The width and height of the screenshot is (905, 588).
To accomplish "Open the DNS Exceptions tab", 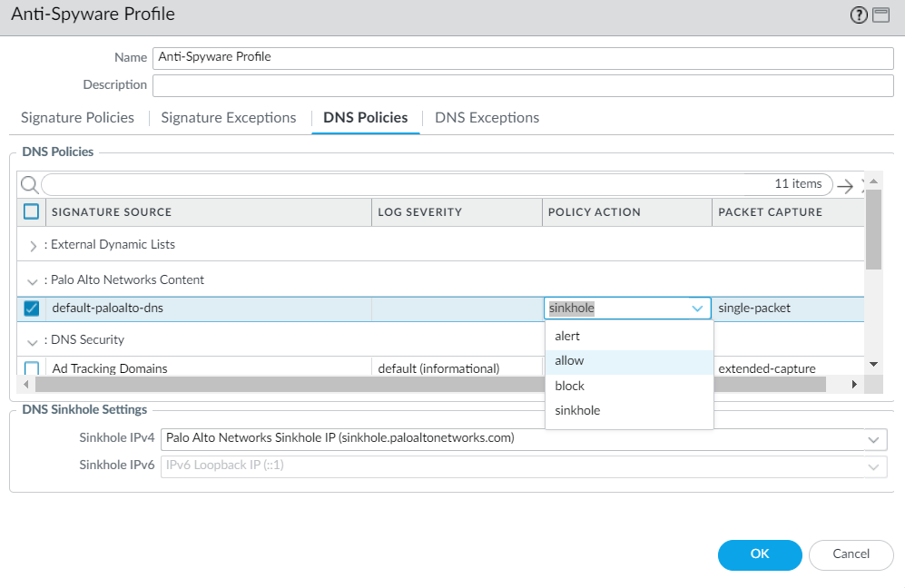I will coord(487,117).
